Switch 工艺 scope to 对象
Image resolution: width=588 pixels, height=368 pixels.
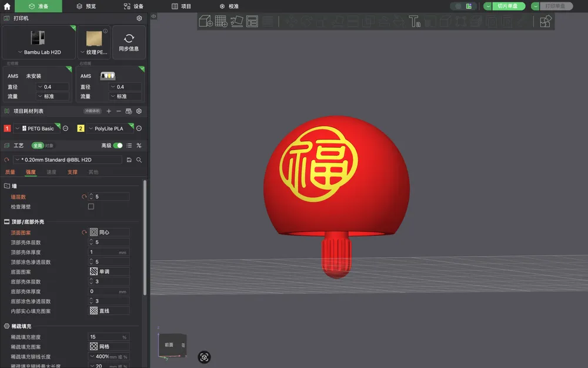pyautogui.click(x=49, y=145)
